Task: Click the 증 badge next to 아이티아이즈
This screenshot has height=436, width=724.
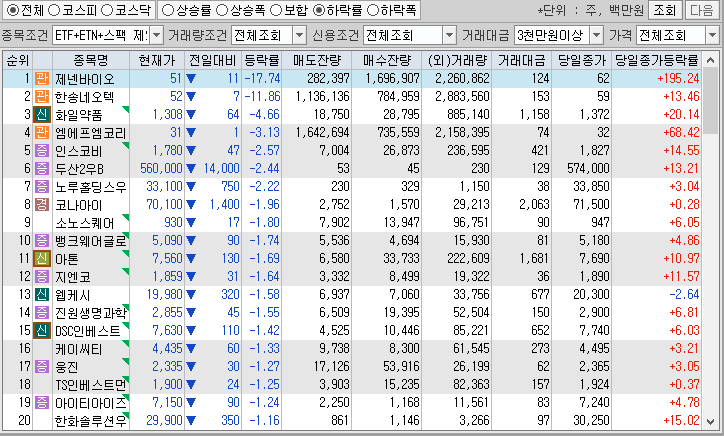Action: pos(42,403)
